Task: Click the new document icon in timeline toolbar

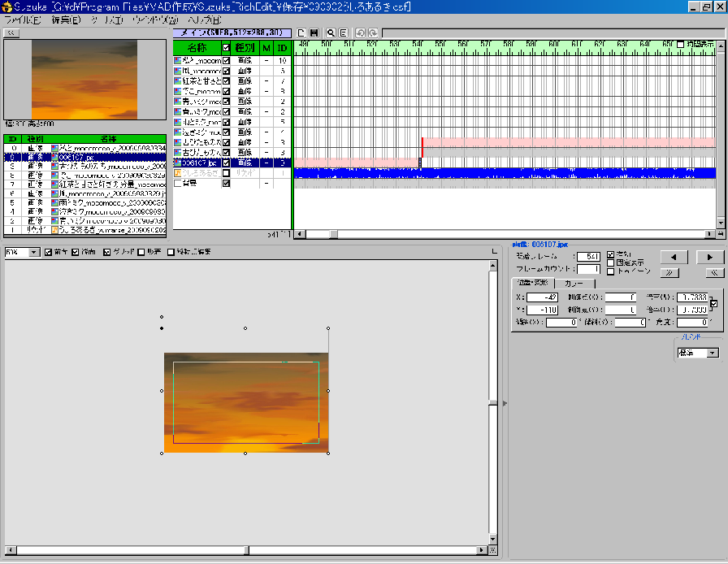Action: (301, 33)
